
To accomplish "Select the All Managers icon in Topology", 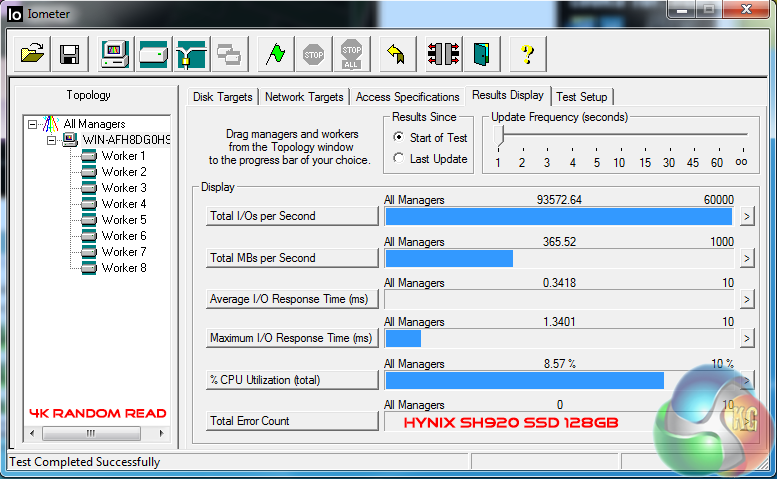I will [51, 124].
